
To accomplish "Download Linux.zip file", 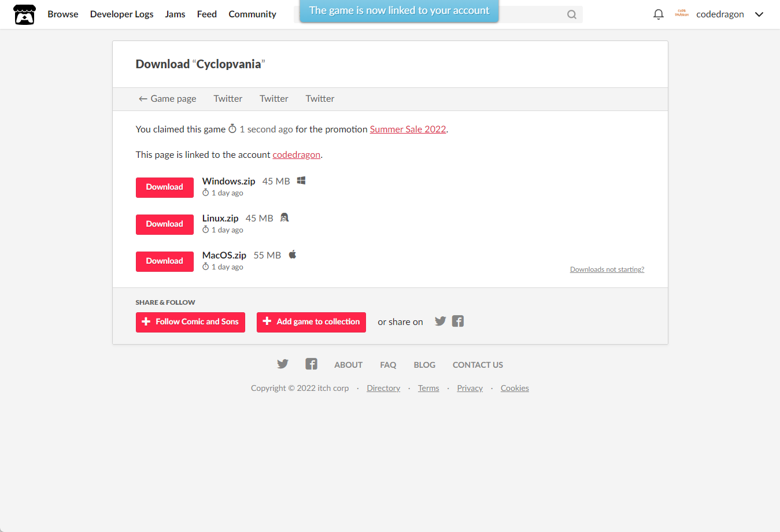I will 165,224.
